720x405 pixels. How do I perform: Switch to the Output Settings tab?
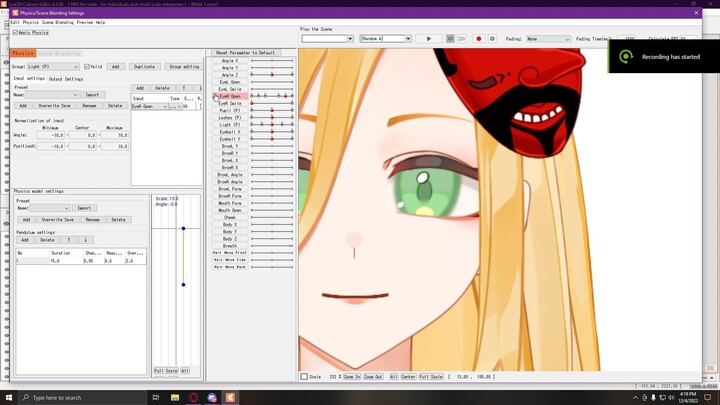66,79
